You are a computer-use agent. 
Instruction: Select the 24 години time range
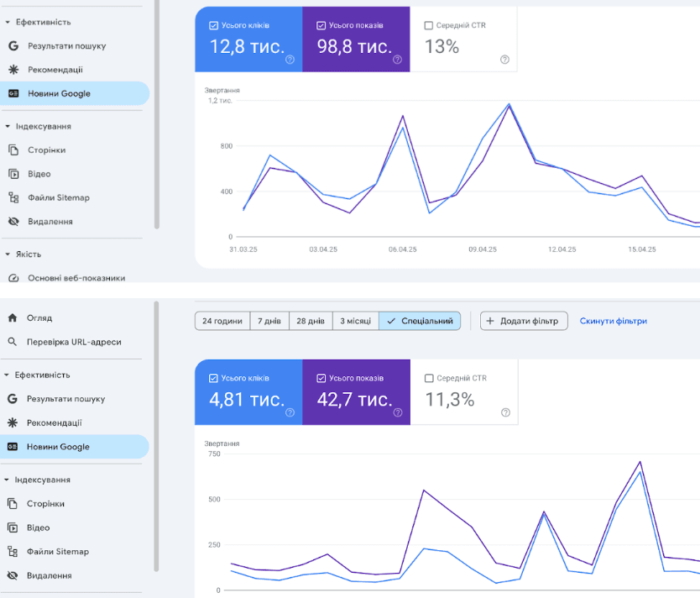click(222, 321)
